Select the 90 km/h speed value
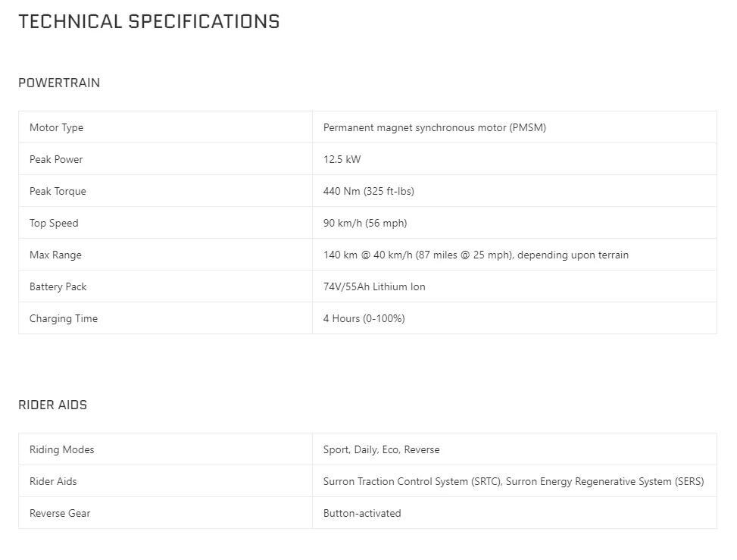 click(x=365, y=223)
